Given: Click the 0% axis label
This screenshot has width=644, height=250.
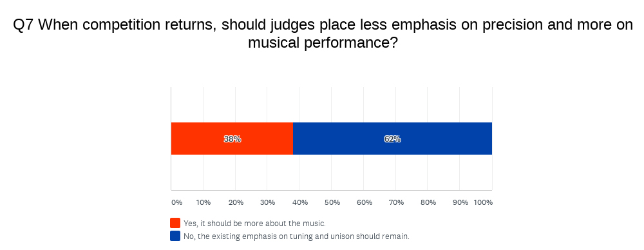Looking at the screenshot, I should [176, 202].
